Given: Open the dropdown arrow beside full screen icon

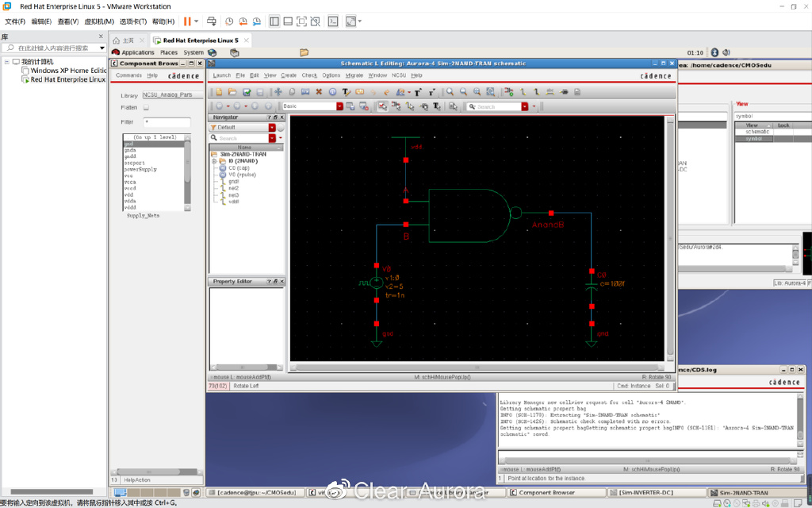Looking at the screenshot, I should 360,21.
